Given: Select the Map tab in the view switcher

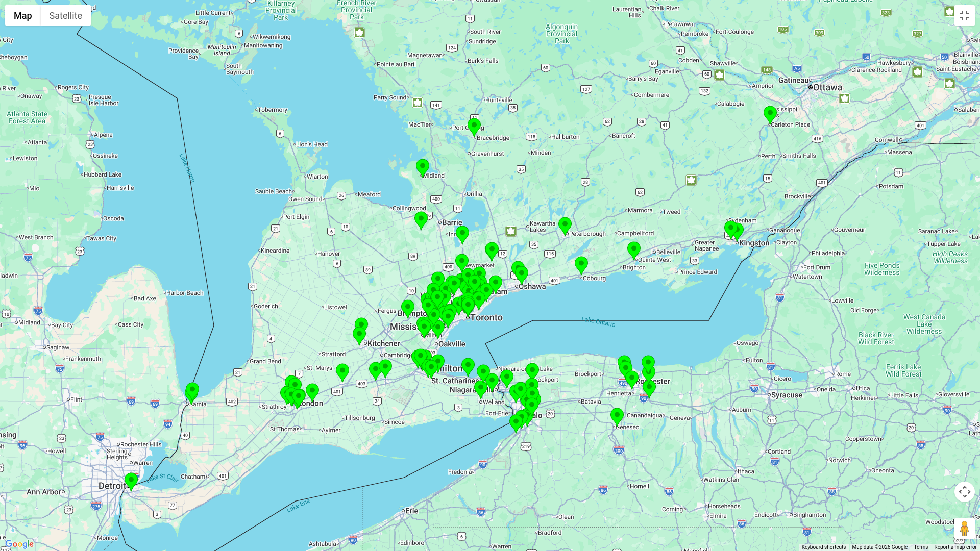Looking at the screenshot, I should tap(22, 15).
